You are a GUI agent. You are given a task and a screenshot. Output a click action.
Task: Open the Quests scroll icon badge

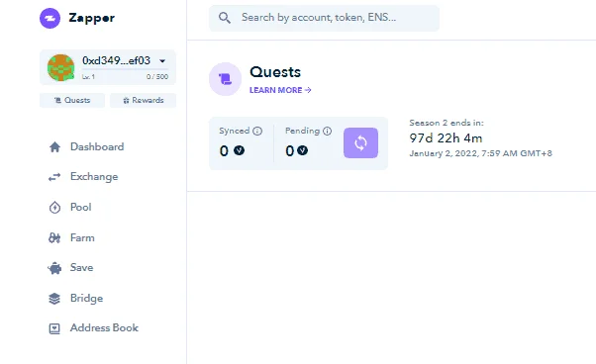click(x=225, y=79)
